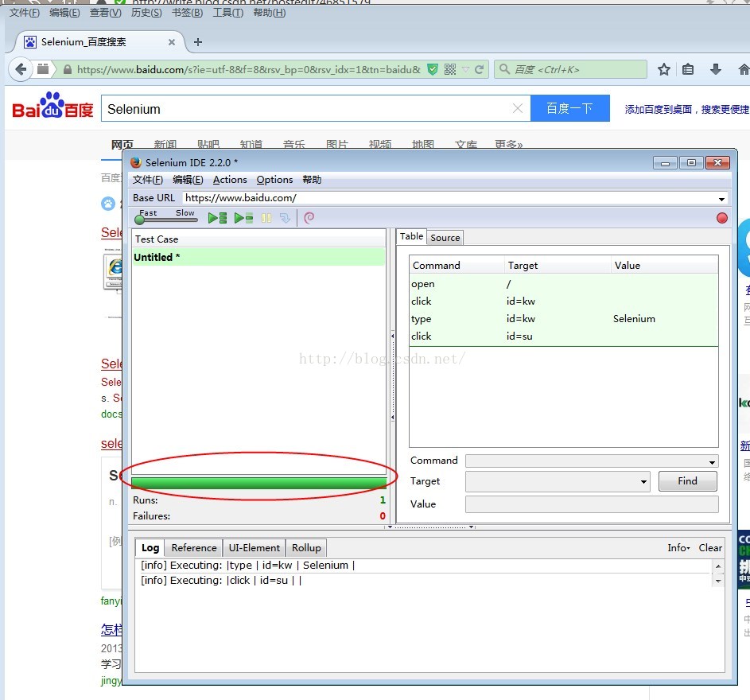Click browser back arrow button
The image size is (750, 700).
(21, 69)
